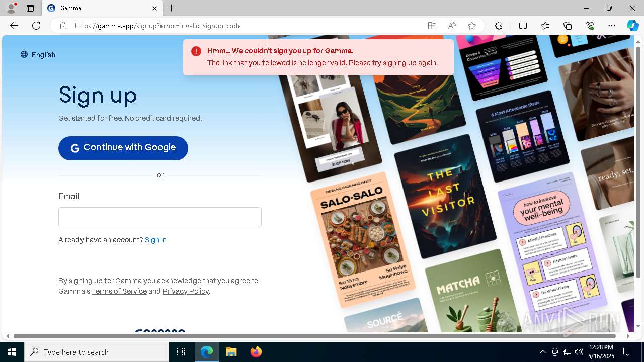Click the taskbar search box
This screenshot has width=644, height=362.
click(97, 352)
